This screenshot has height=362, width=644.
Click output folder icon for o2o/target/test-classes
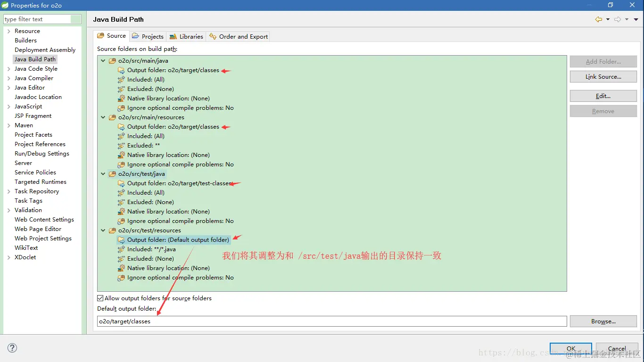tap(121, 183)
